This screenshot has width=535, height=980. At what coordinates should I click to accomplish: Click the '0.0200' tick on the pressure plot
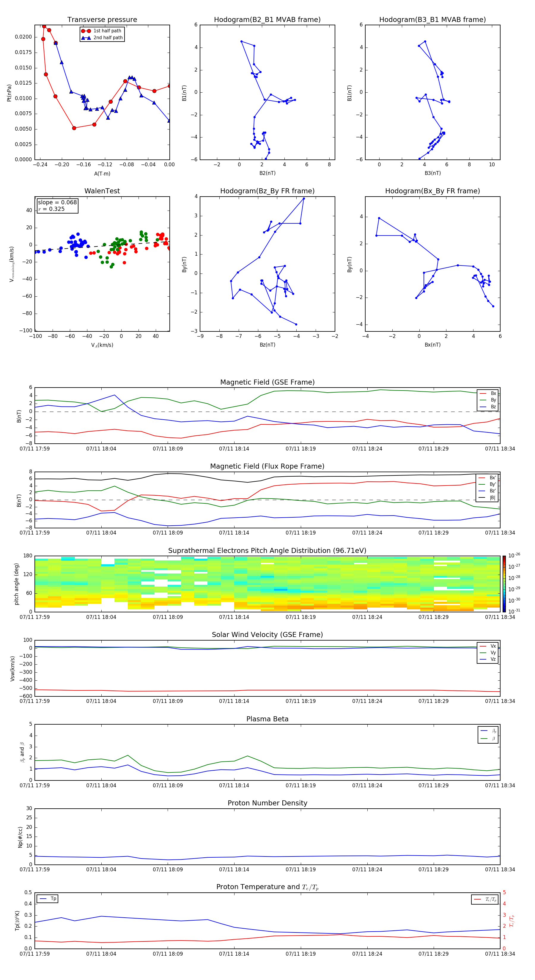(x=23, y=37)
